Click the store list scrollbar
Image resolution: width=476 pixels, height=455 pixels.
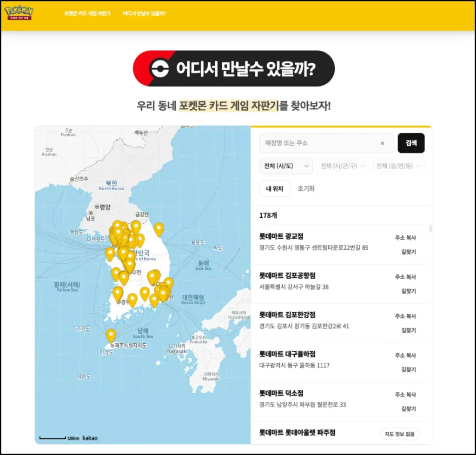[x=430, y=228]
